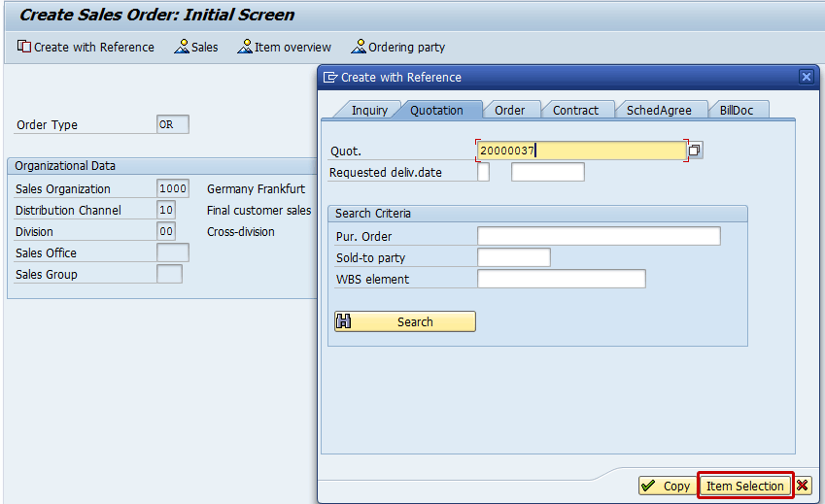Click the Sales Group field

[169, 274]
